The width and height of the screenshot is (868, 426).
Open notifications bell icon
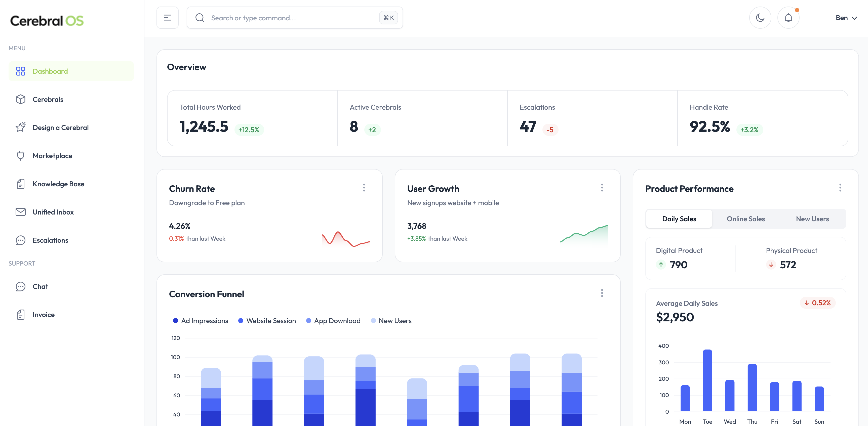point(788,18)
